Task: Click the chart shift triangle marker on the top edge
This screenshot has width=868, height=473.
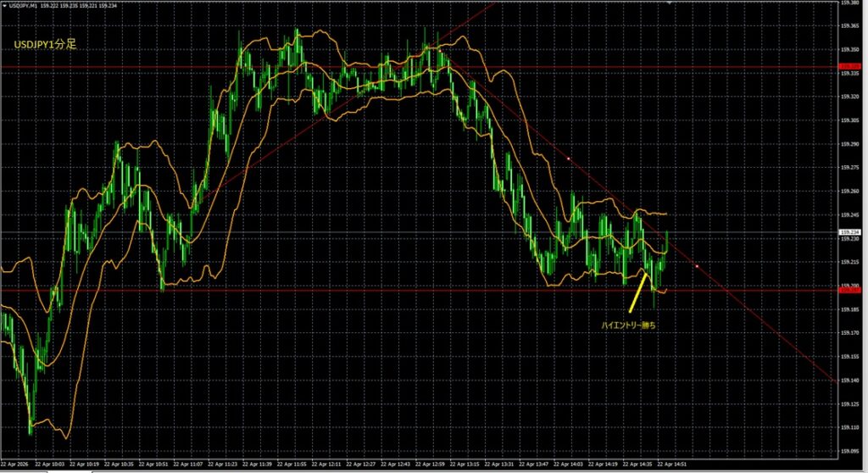Action: click(670, 3)
